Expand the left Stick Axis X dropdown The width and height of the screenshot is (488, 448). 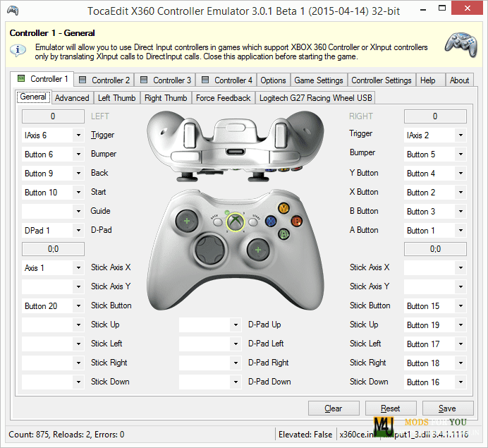(x=78, y=267)
